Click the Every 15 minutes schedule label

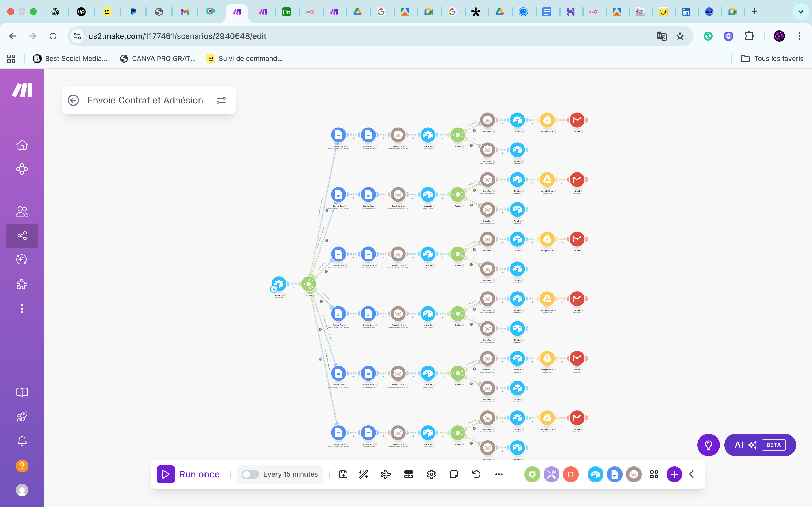290,474
